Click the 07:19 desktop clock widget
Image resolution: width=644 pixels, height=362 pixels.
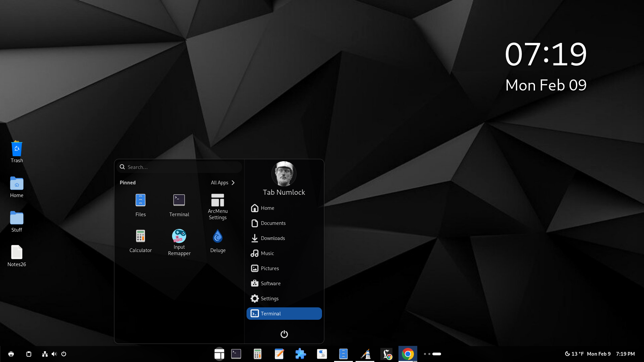coord(546,54)
